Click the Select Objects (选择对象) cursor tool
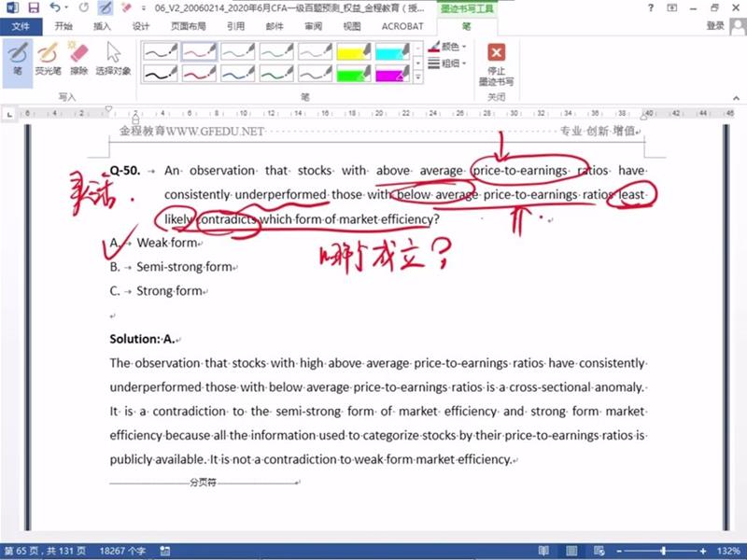Viewport: 747px width, 560px height. point(113,61)
